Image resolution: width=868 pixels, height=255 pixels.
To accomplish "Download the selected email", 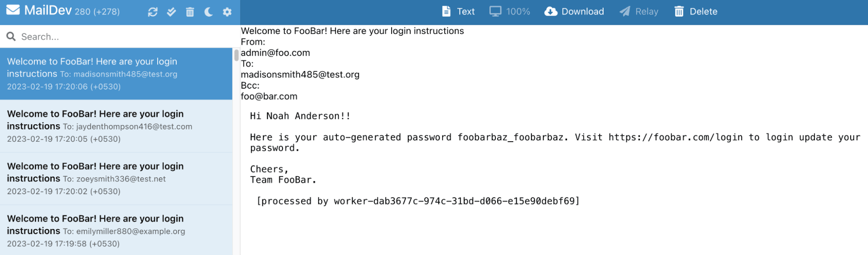I will 574,11.
